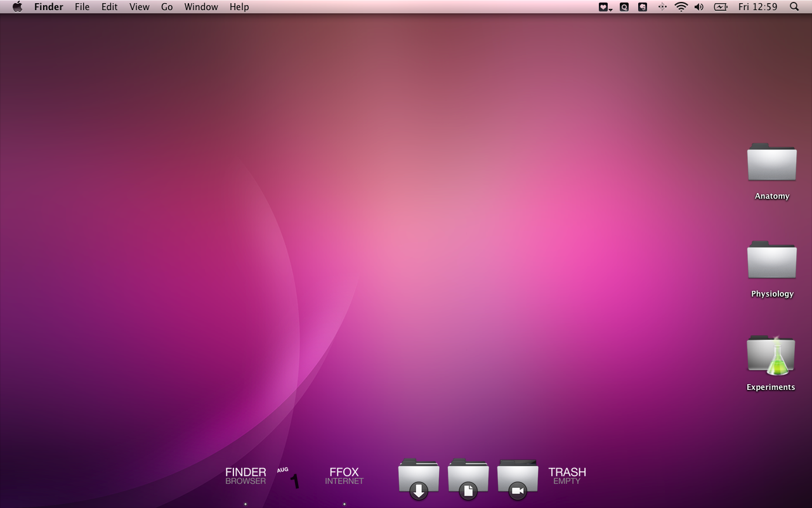Click the Experiments folder label
Image resolution: width=812 pixels, height=508 pixels.
[x=771, y=387]
